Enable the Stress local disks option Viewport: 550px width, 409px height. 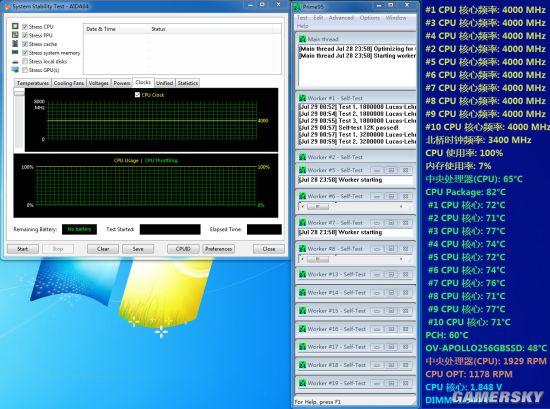(x=25, y=61)
